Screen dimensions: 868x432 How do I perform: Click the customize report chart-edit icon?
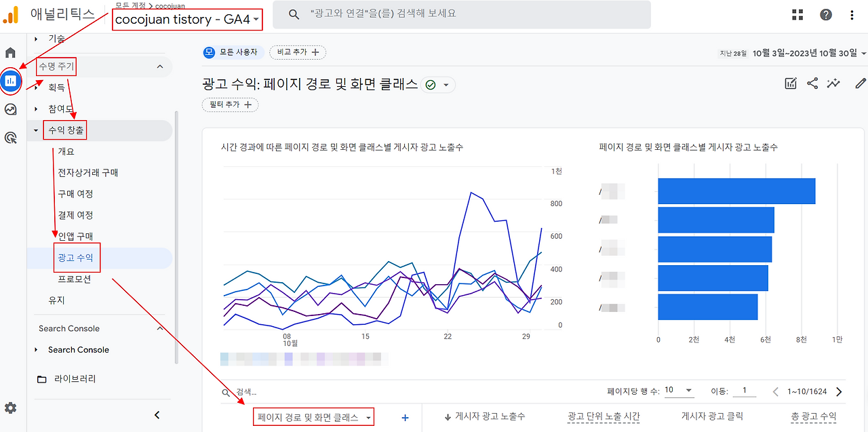791,83
